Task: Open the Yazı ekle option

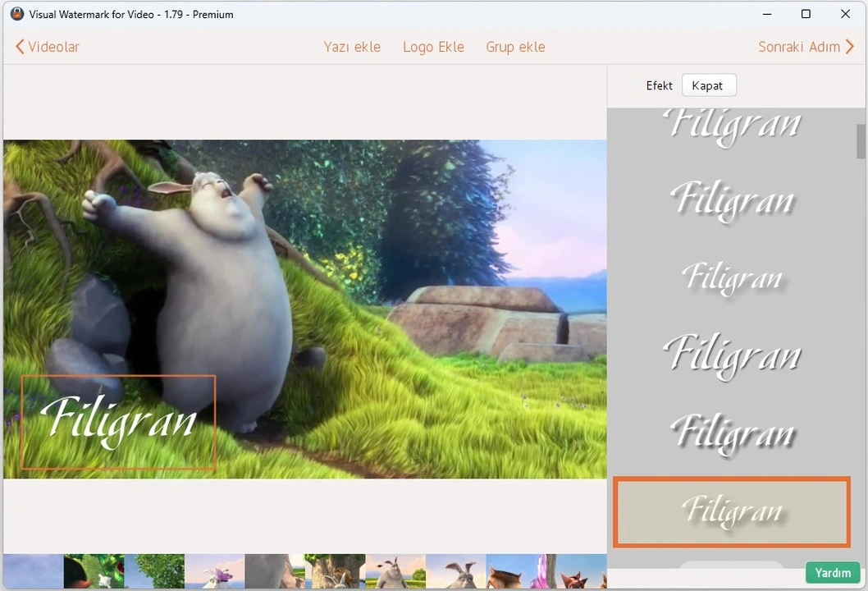Action: [352, 47]
